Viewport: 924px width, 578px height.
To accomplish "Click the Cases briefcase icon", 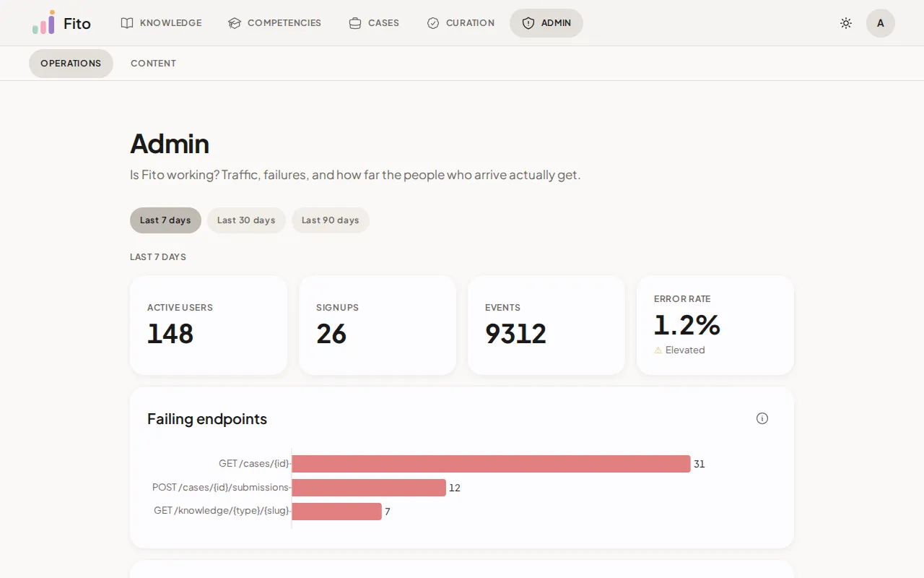I will point(355,23).
